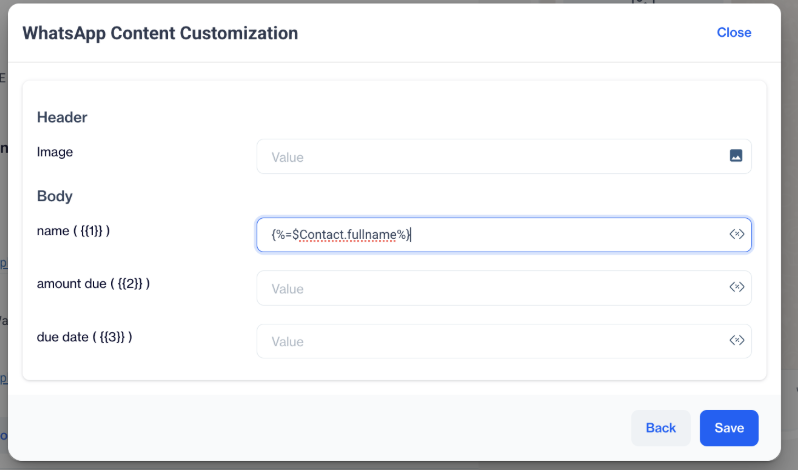Image resolution: width=798 pixels, height=470 pixels.
Task: Close the WhatsApp Content Customization dialog
Action: coord(734,33)
